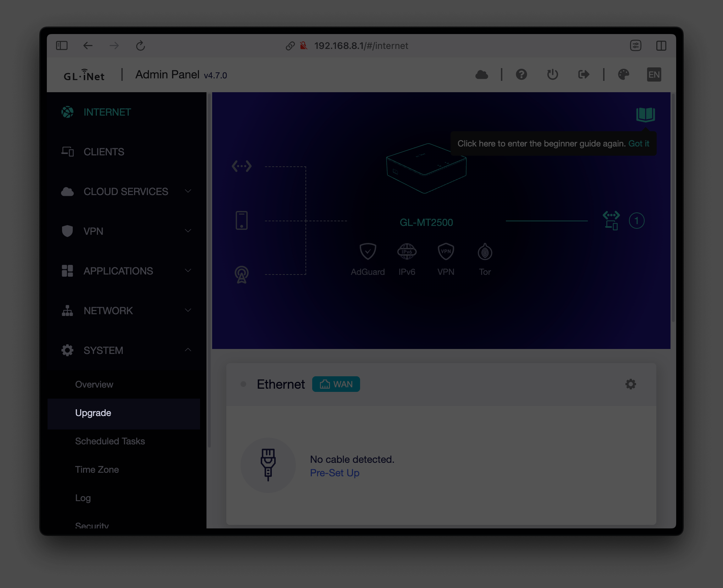Dismiss tooltip with Got it link
This screenshot has width=723, height=588.
pos(639,144)
